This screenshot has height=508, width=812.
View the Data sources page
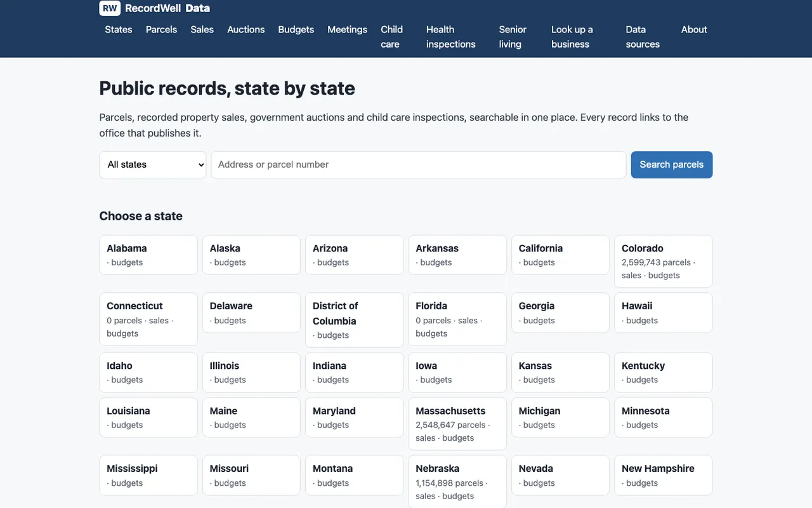pos(643,37)
